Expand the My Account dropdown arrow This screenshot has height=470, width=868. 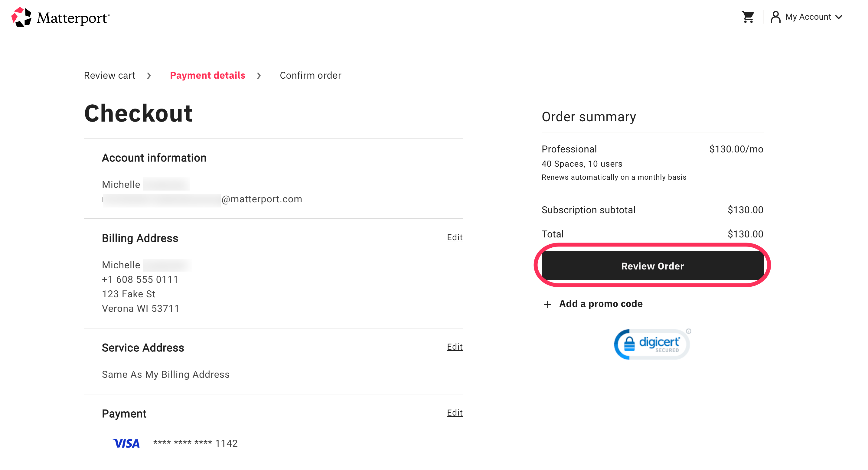coord(839,17)
